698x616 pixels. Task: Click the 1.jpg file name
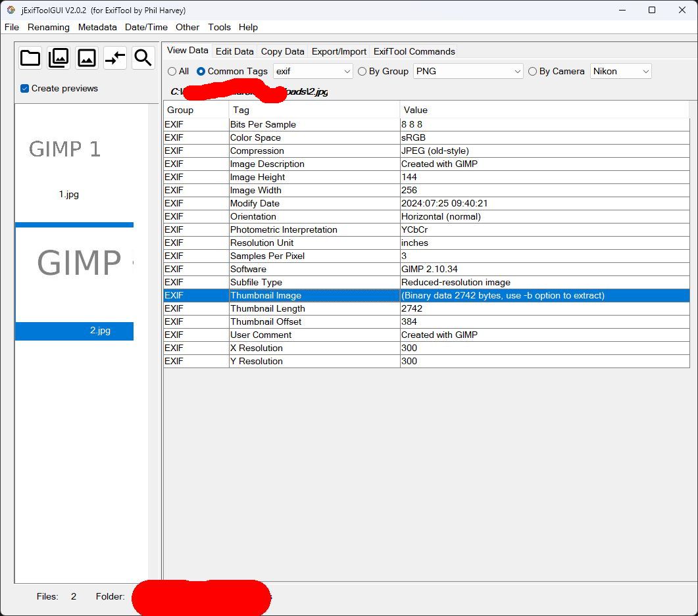pyautogui.click(x=69, y=195)
